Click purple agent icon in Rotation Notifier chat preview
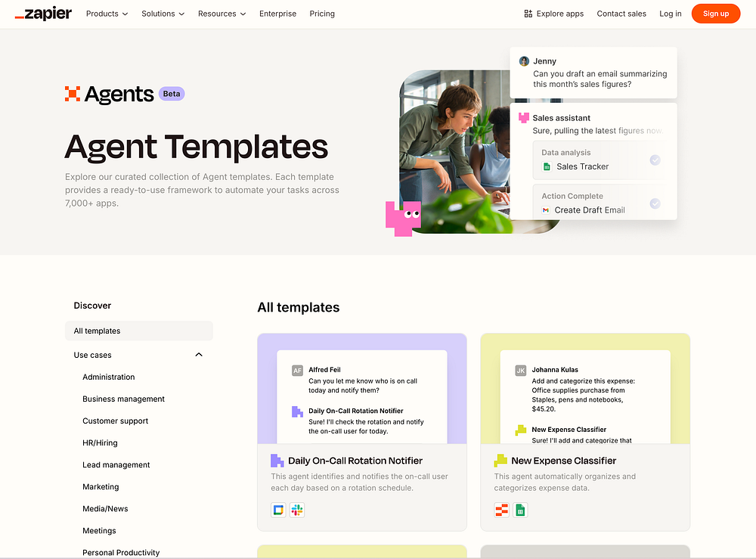 [x=297, y=411]
